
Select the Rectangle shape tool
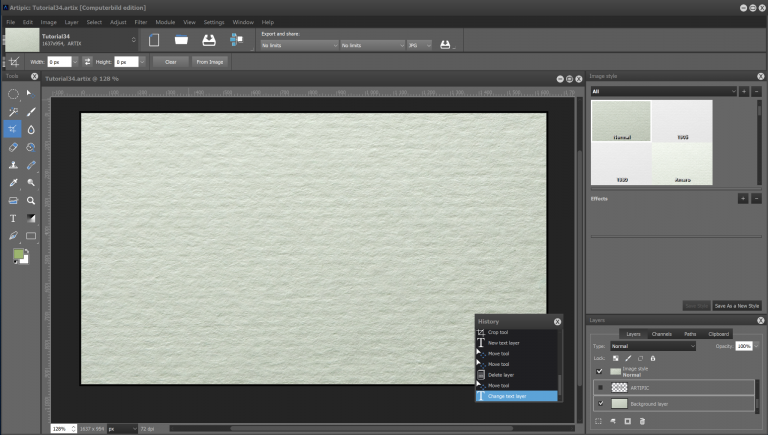tap(31, 236)
